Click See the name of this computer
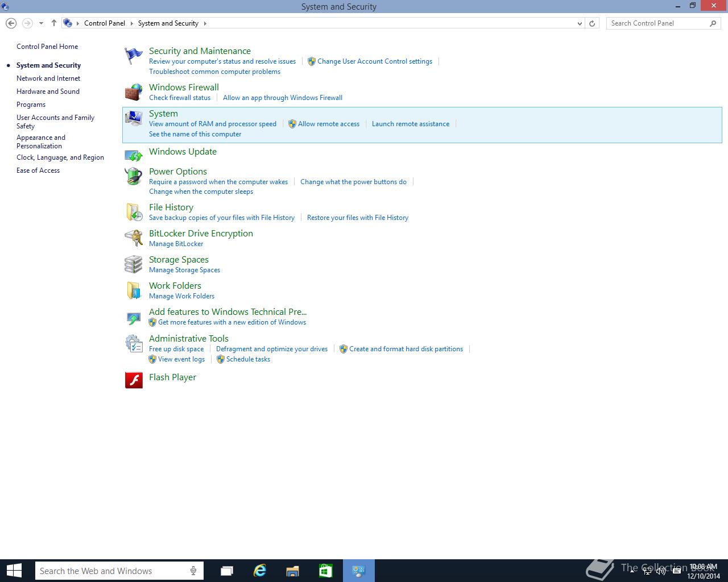Image resolution: width=728 pixels, height=582 pixels. (195, 134)
